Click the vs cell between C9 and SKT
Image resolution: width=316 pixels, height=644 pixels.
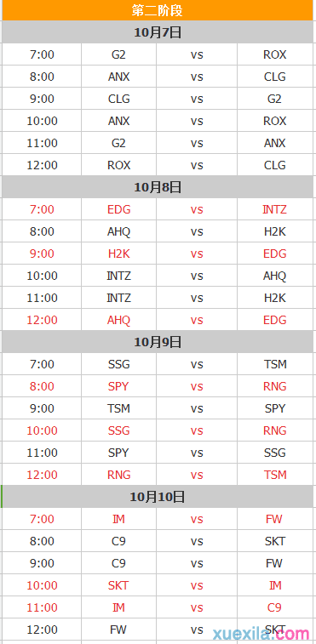197,541
